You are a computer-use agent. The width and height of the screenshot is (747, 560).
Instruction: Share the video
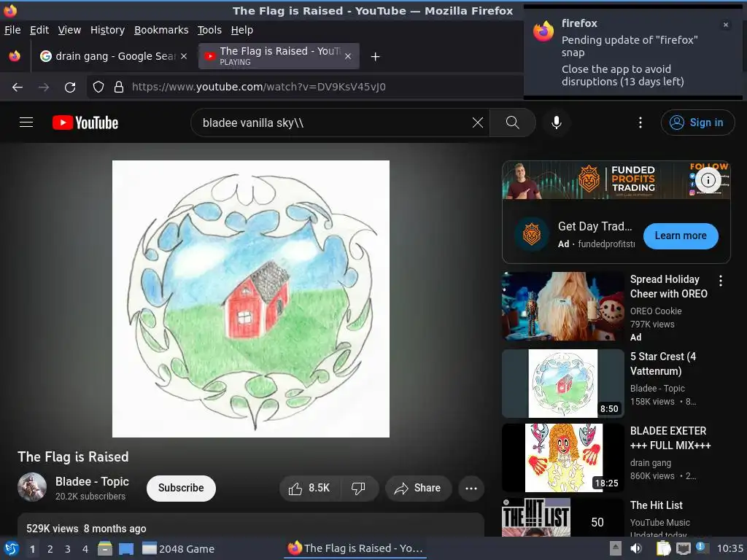(x=418, y=488)
